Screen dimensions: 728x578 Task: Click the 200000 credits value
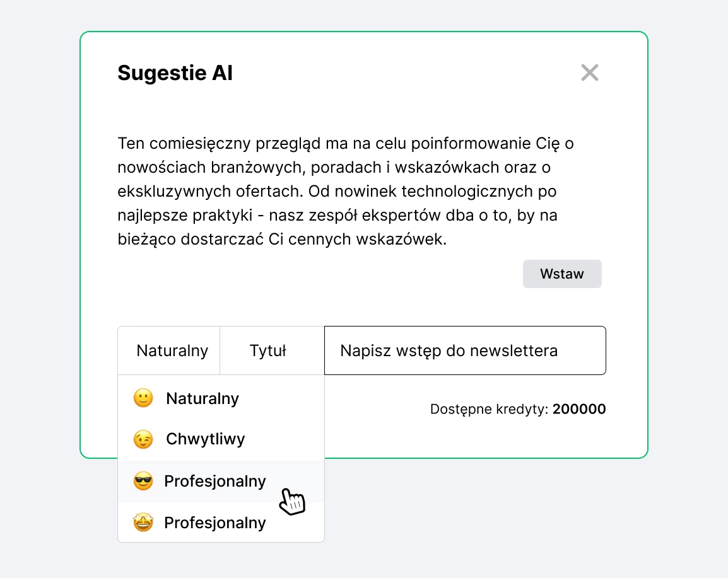579,410
